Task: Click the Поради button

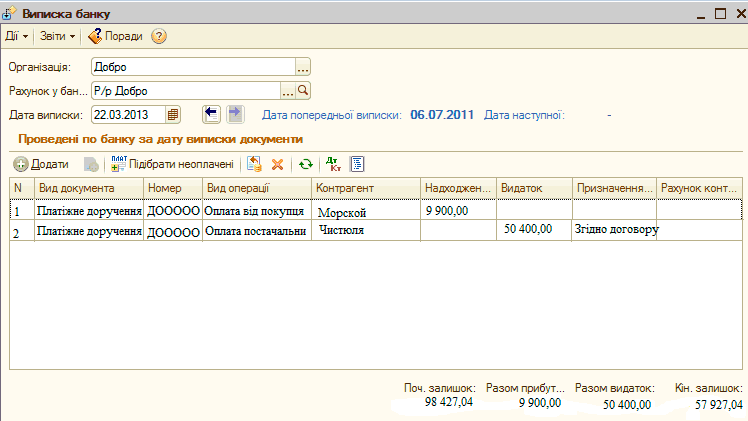Action: (x=115, y=36)
